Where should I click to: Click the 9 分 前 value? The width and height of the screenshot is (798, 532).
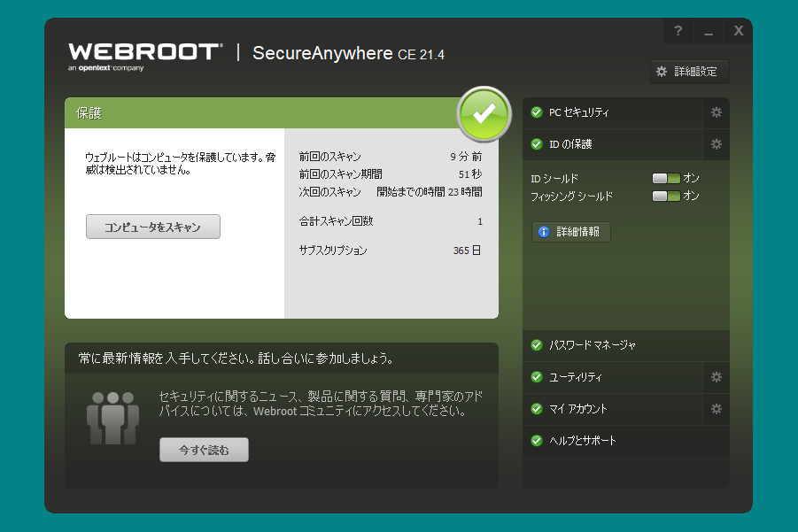(466, 157)
